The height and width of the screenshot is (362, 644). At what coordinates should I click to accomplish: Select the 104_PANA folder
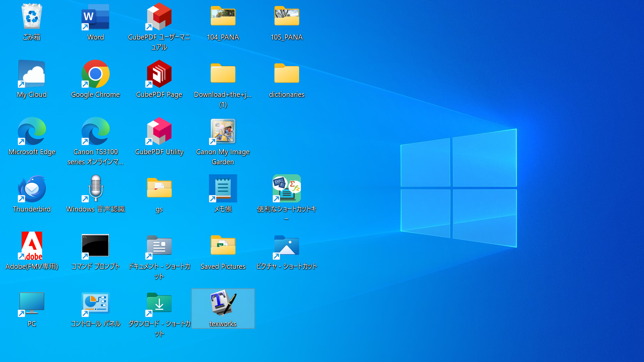pyautogui.click(x=223, y=16)
